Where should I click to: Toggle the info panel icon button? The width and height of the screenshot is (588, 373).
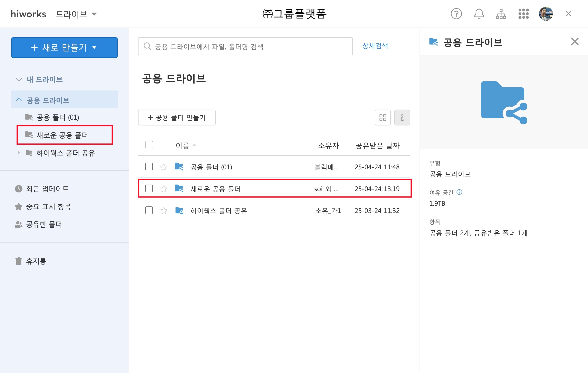(402, 118)
